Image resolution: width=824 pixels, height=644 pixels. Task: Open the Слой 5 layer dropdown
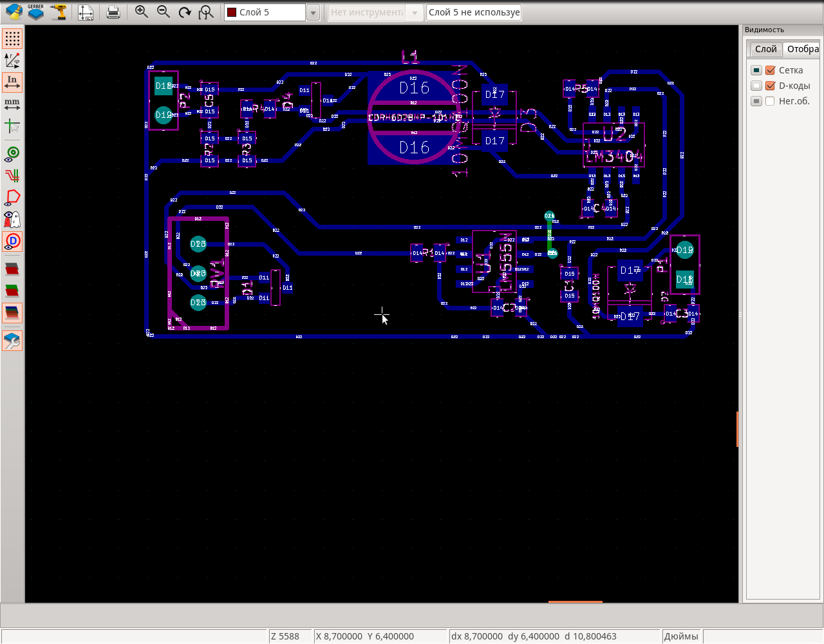coord(313,12)
